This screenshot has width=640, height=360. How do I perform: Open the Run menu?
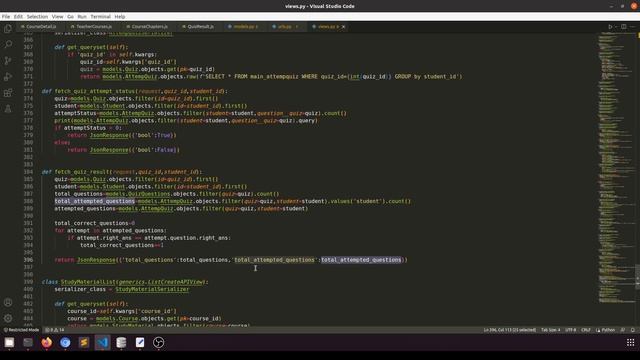pyautogui.click(x=82, y=17)
